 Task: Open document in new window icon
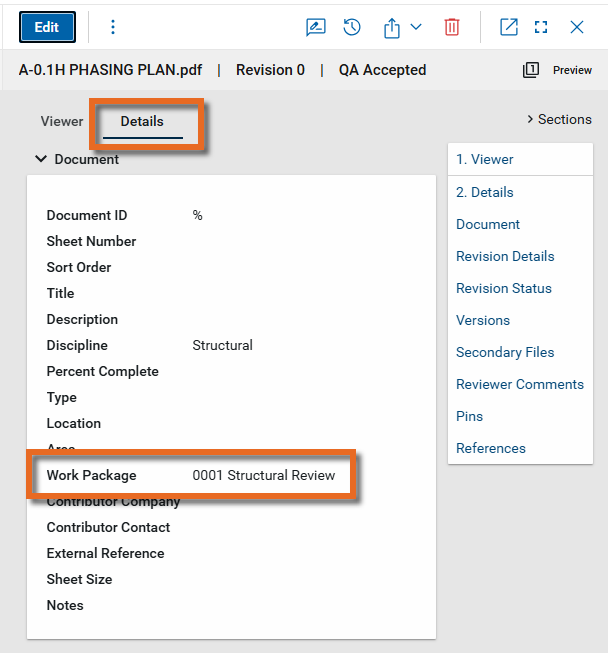tap(509, 27)
